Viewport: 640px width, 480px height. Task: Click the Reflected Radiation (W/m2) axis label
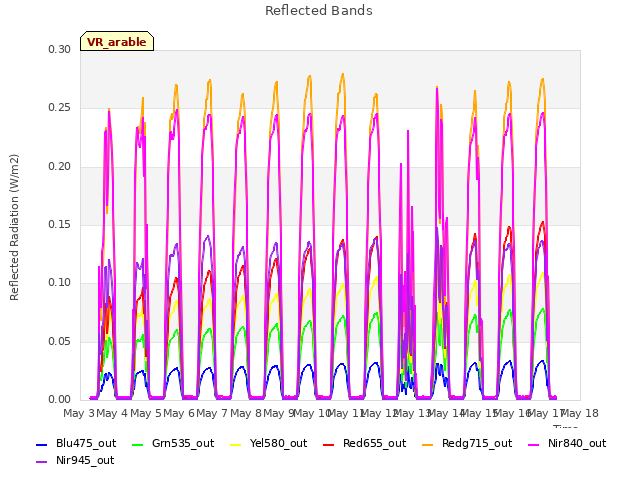14,227
